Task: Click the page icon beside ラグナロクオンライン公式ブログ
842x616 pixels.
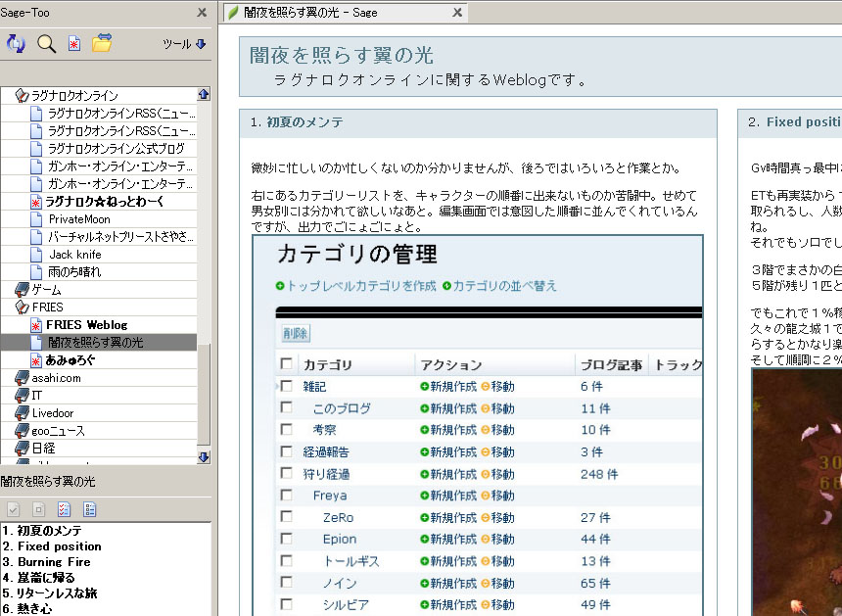Action: click(36, 149)
